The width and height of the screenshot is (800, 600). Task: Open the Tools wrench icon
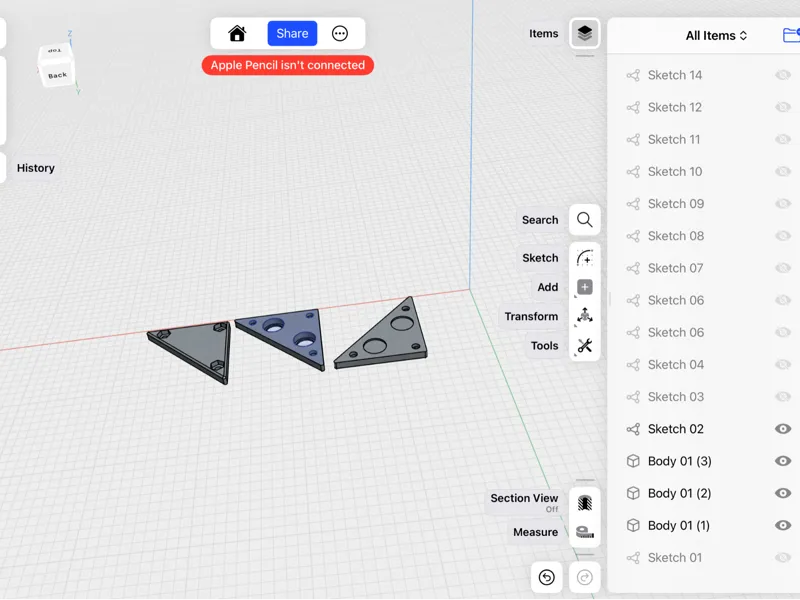click(585, 346)
